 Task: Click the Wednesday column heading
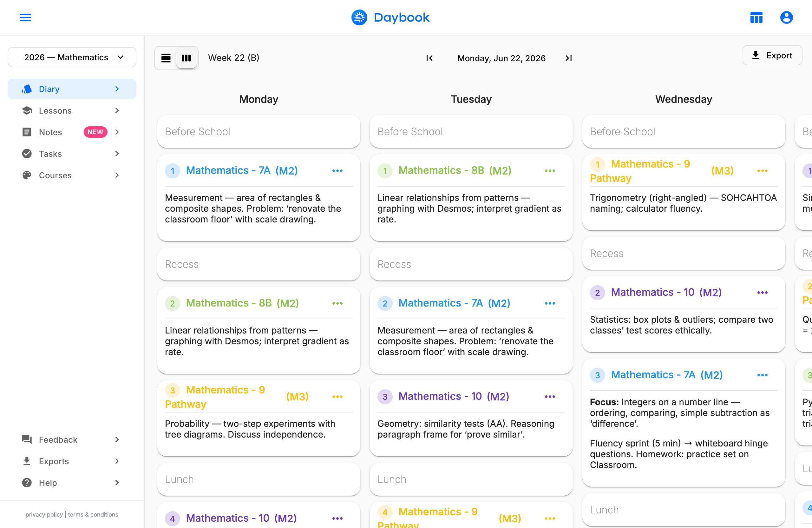(684, 99)
